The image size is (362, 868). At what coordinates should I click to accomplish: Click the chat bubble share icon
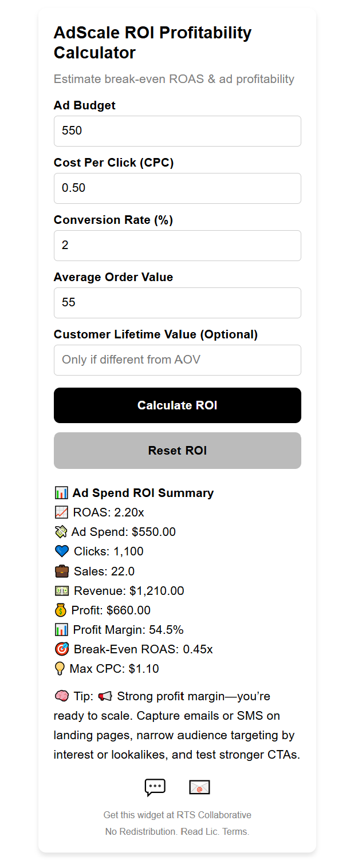click(x=155, y=787)
